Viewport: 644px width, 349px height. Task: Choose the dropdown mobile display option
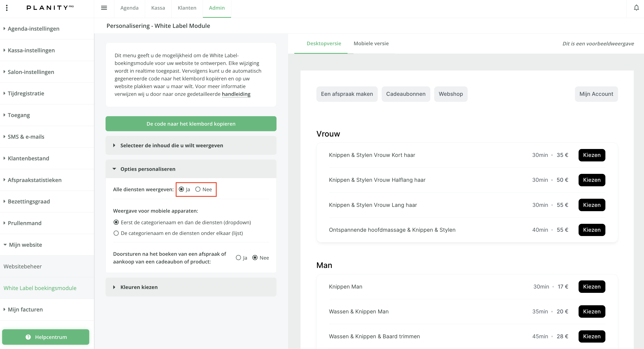click(x=116, y=222)
